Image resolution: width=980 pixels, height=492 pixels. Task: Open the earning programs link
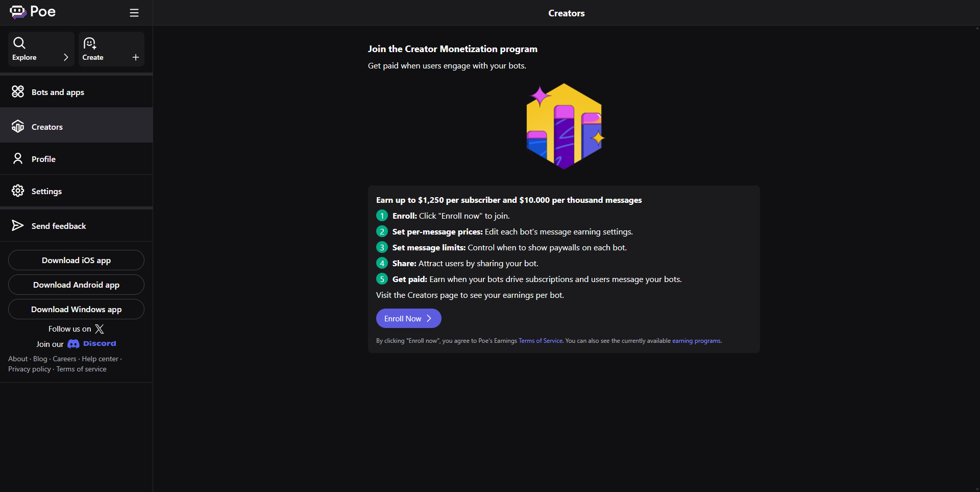point(696,341)
